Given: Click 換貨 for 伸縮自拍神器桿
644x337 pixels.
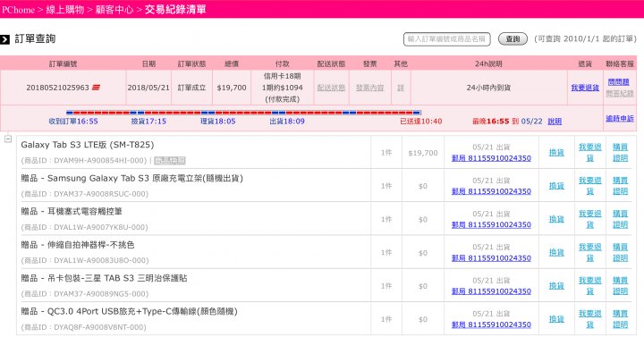Looking at the screenshot, I should (556, 252).
